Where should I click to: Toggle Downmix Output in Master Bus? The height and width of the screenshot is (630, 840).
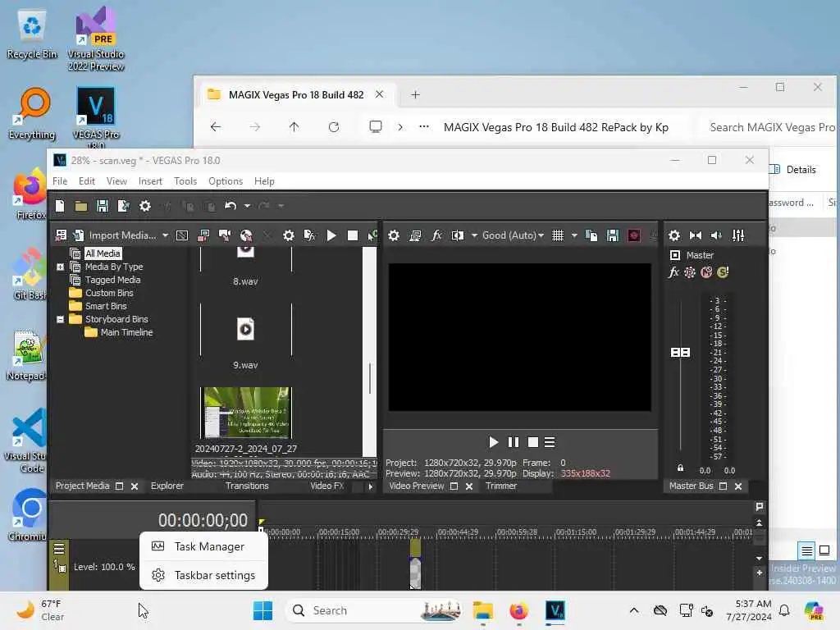[x=696, y=235]
